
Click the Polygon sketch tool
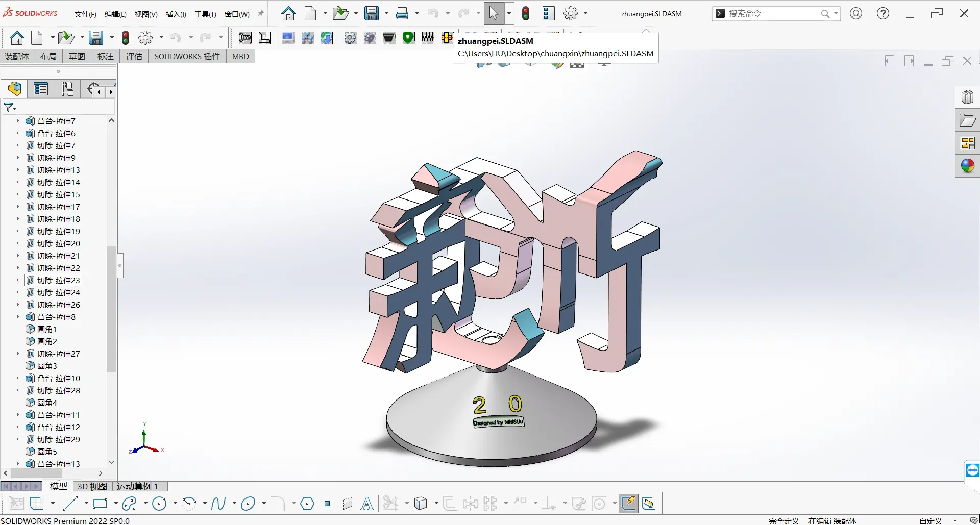[307, 504]
